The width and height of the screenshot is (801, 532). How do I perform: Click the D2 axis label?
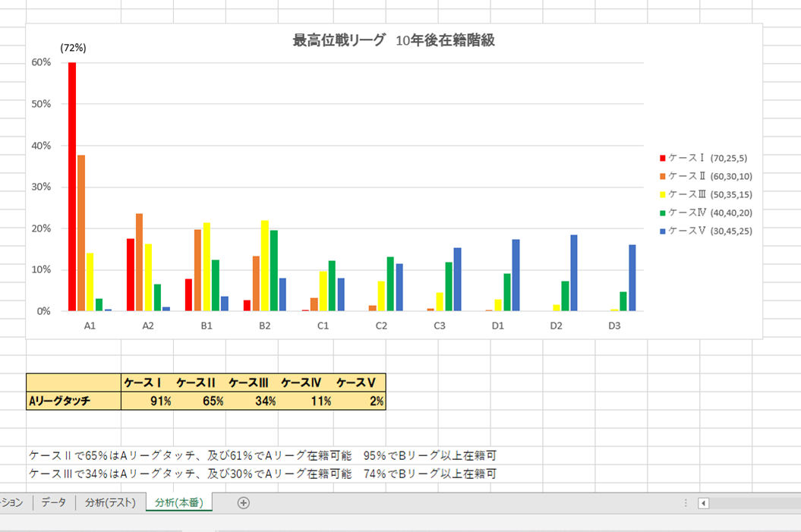[x=556, y=326]
